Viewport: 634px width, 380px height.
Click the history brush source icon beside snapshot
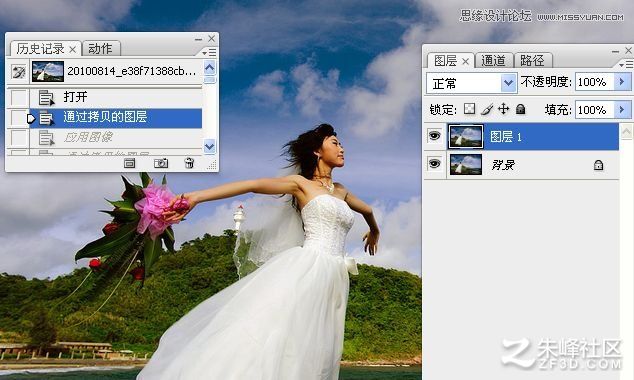pos(18,72)
